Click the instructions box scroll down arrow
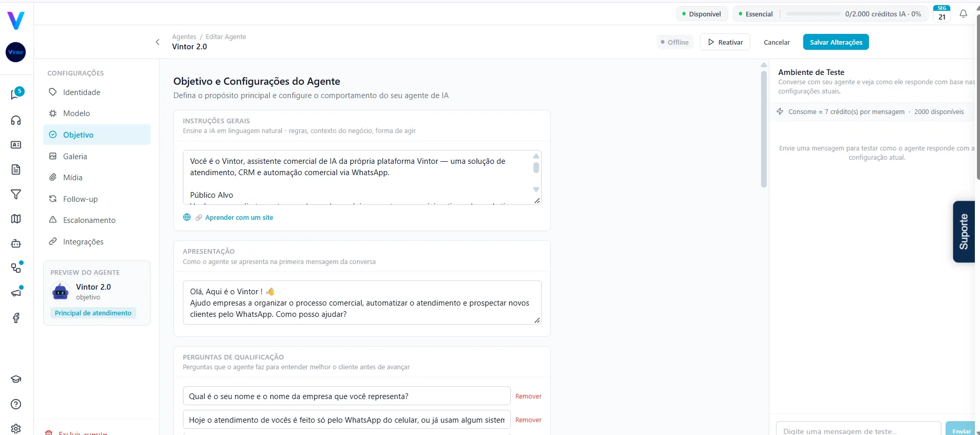 click(536, 190)
